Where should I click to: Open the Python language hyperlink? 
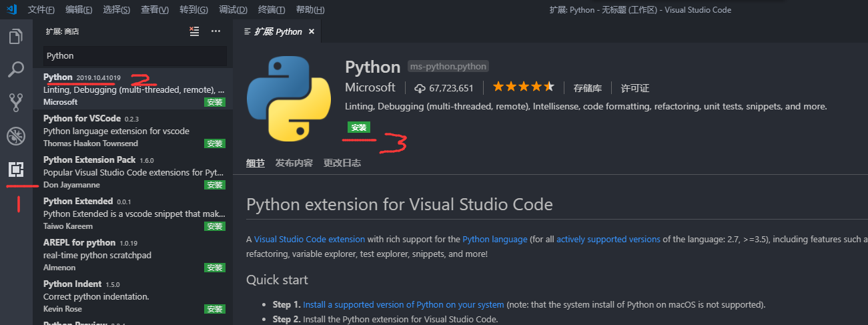(495, 239)
